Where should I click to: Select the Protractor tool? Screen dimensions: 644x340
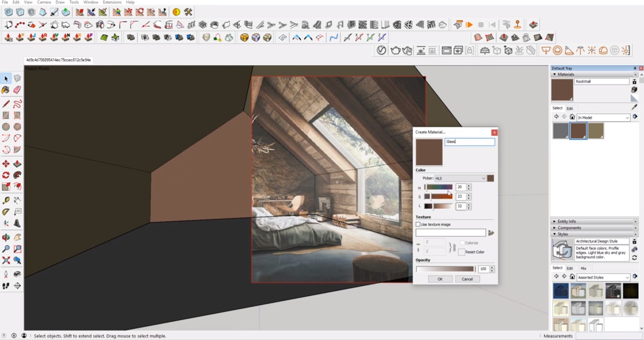6,212
